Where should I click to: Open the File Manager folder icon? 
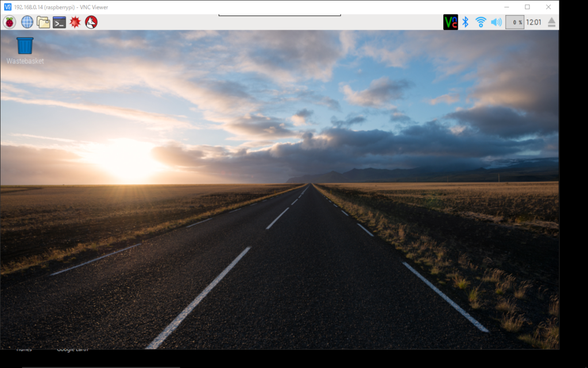(x=43, y=22)
